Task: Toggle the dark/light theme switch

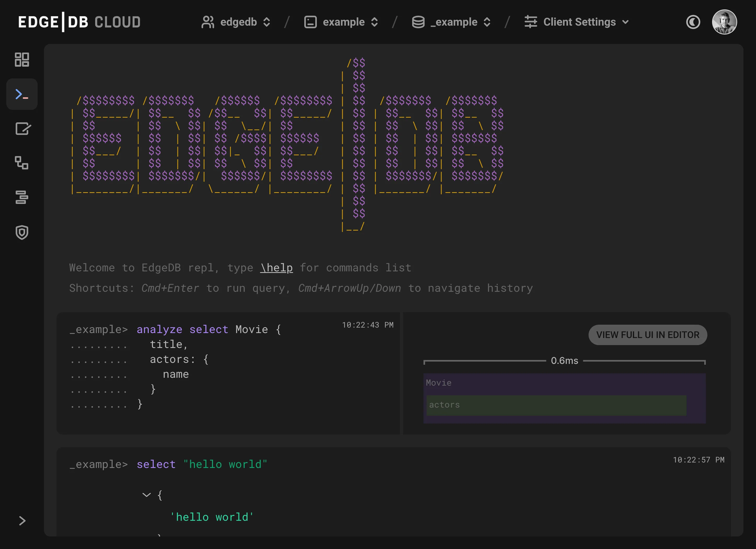Action: (x=693, y=22)
